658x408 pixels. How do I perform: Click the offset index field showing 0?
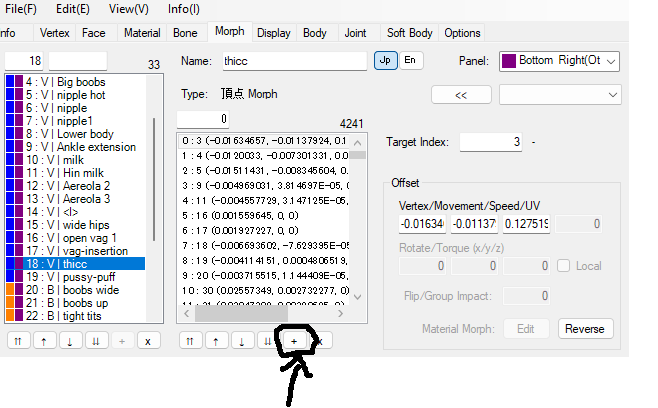tap(203, 119)
